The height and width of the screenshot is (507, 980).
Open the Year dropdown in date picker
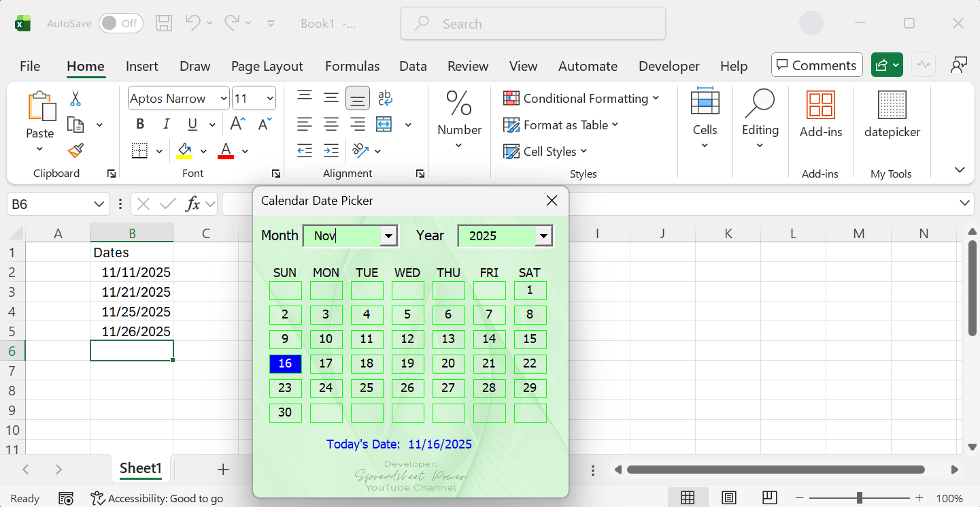click(x=543, y=236)
